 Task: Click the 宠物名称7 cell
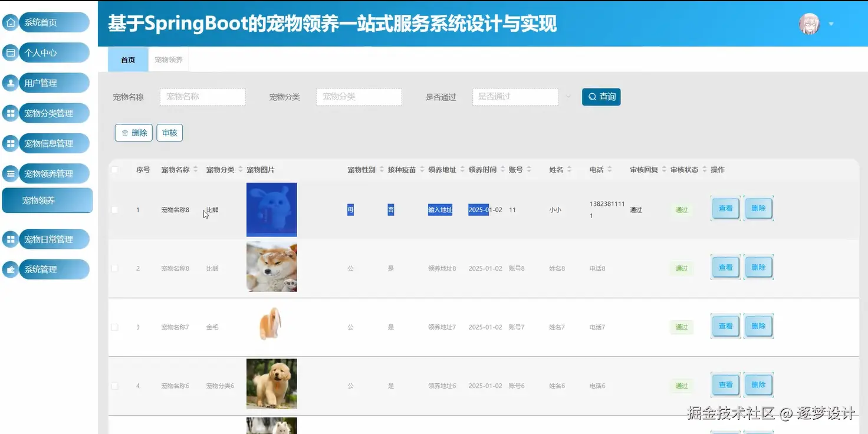click(175, 327)
